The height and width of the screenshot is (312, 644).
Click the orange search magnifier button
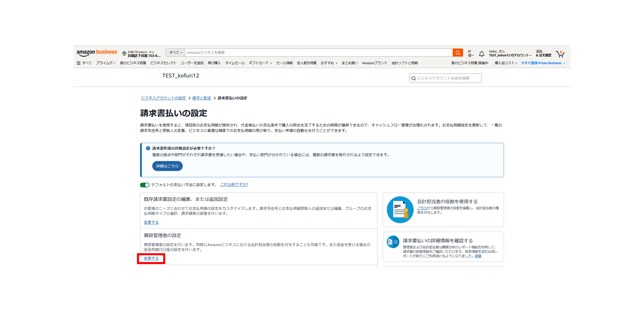[457, 52]
